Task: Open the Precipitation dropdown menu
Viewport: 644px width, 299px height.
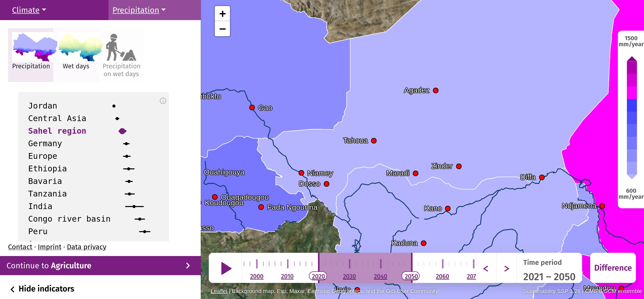Action: [x=139, y=10]
